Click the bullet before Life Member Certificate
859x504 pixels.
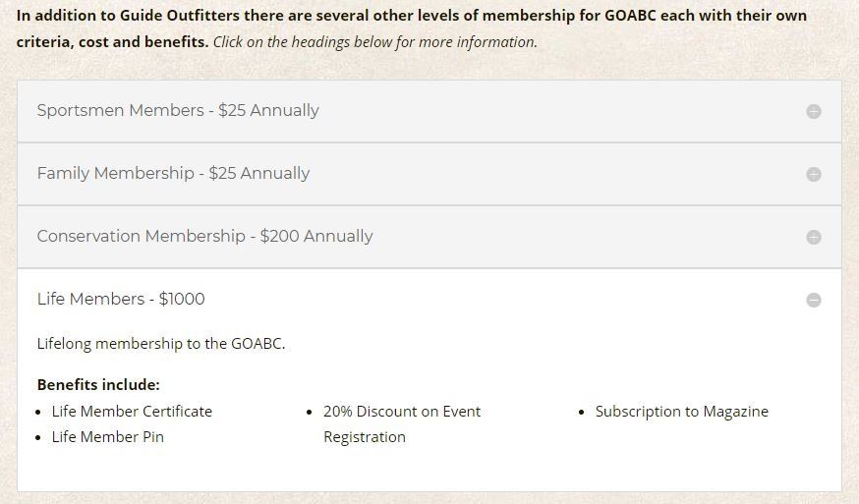point(39,413)
